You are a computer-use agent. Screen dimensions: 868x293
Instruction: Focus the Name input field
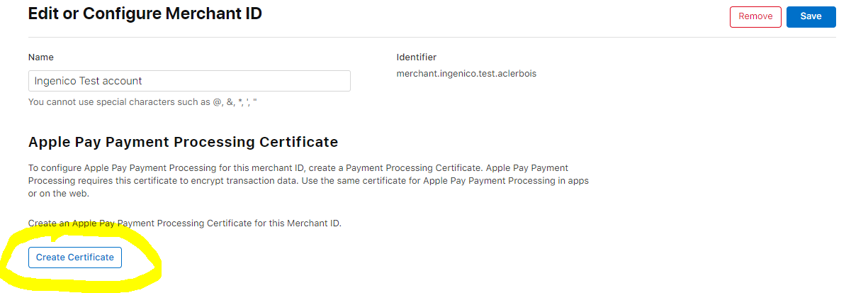189,81
